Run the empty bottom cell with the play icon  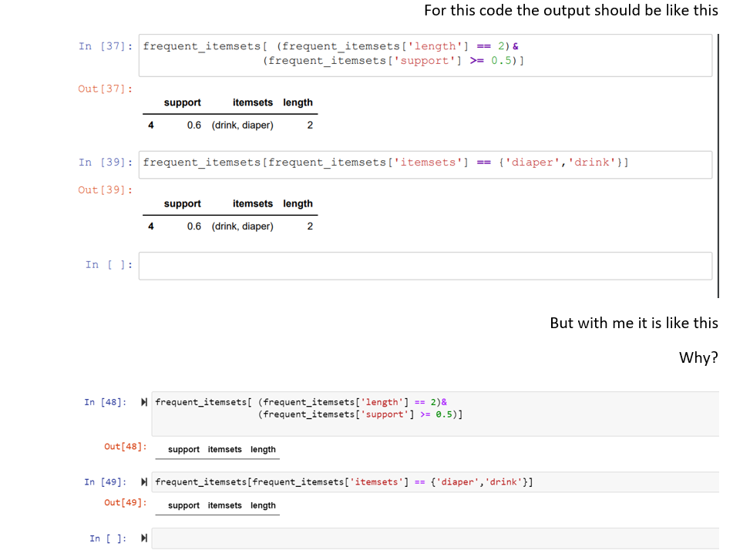click(x=144, y=538)
